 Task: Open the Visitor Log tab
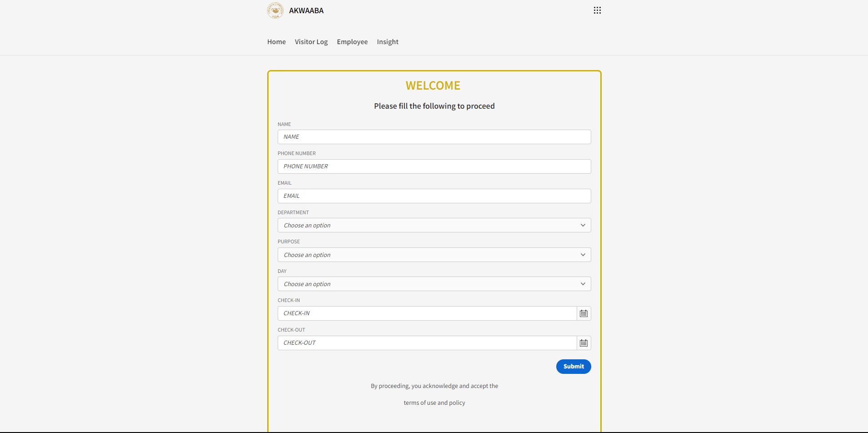click(x=311, y=42)
